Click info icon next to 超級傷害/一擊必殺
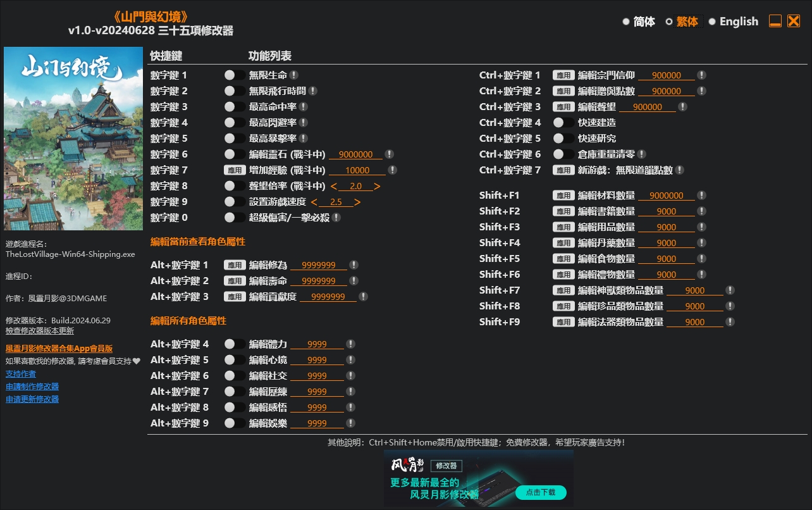Image resolution: width=812 pixels, height=510 pixels. 336,218
